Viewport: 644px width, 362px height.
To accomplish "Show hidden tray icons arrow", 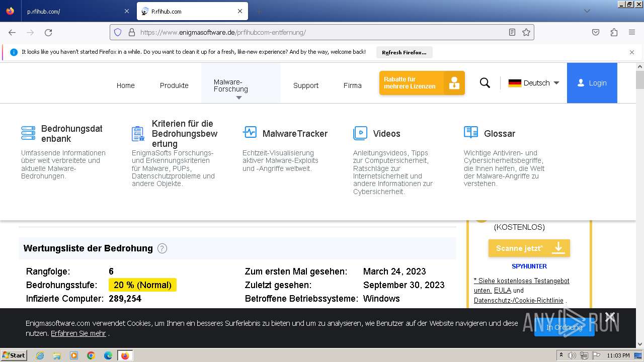I will pos(561,355).
